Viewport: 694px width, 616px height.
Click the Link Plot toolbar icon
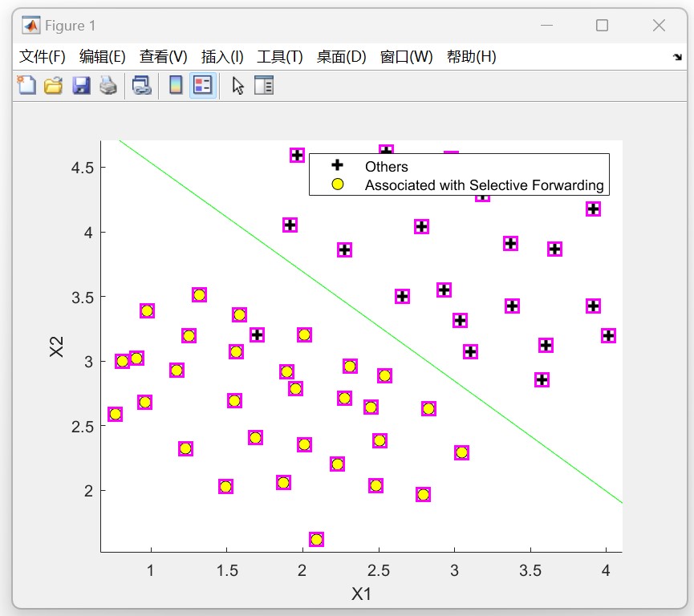click(x=142, y=85)
